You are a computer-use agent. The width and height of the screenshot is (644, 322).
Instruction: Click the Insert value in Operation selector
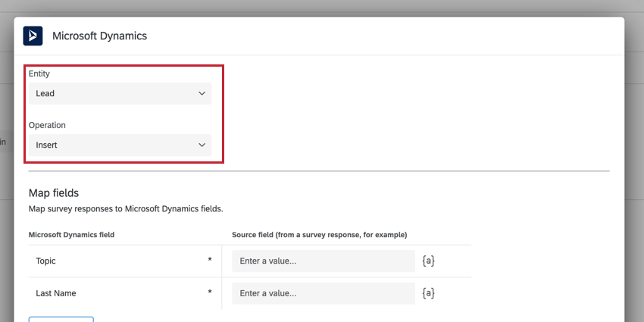click(x=46, y=145)
